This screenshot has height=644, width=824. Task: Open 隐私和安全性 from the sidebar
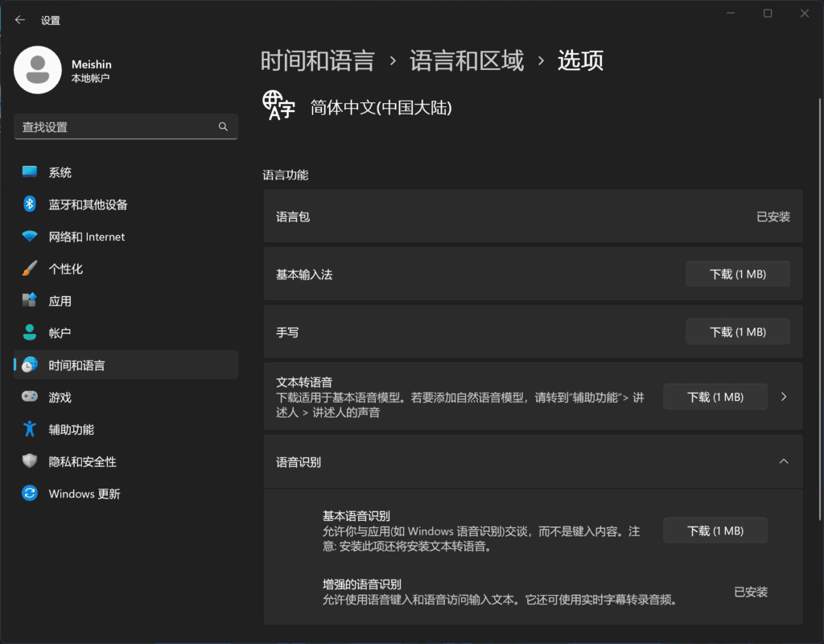pyautogui.click(x=29, y=461)
